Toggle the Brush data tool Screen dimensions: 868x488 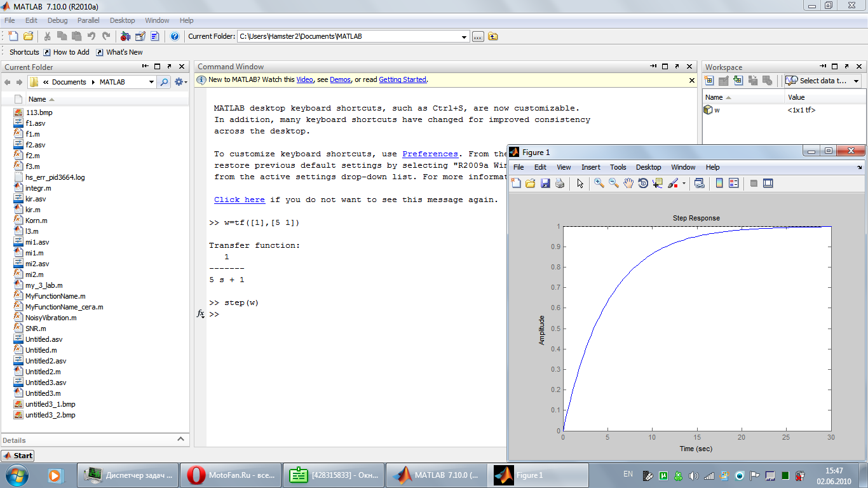click(x=673, y=183)
